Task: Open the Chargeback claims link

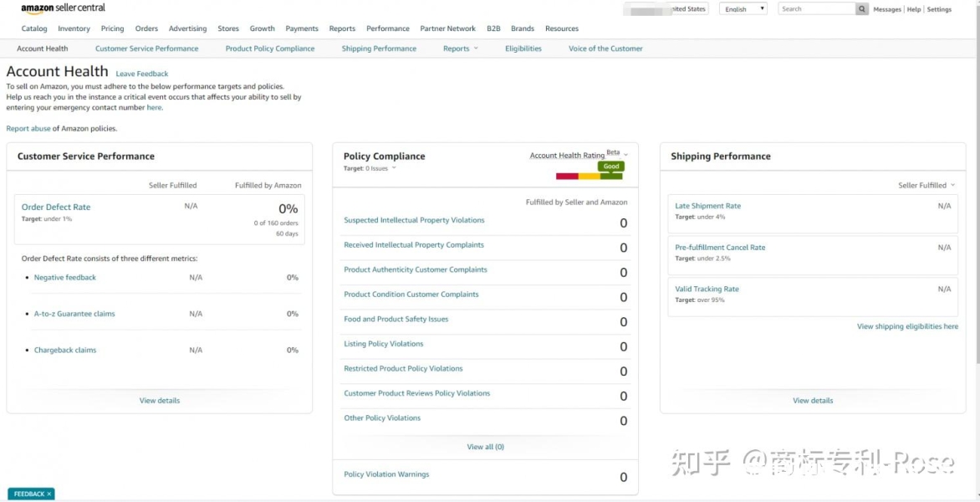Action: [x=65, y=350]
